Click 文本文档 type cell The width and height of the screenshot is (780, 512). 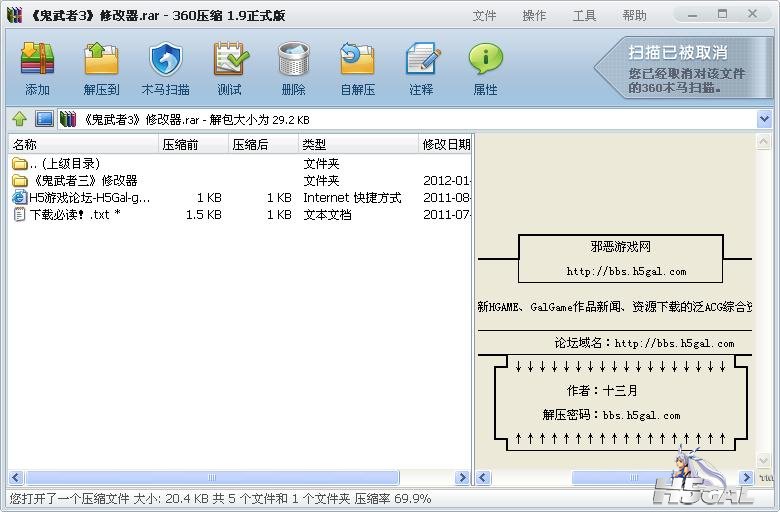click(x=327, y=214)
